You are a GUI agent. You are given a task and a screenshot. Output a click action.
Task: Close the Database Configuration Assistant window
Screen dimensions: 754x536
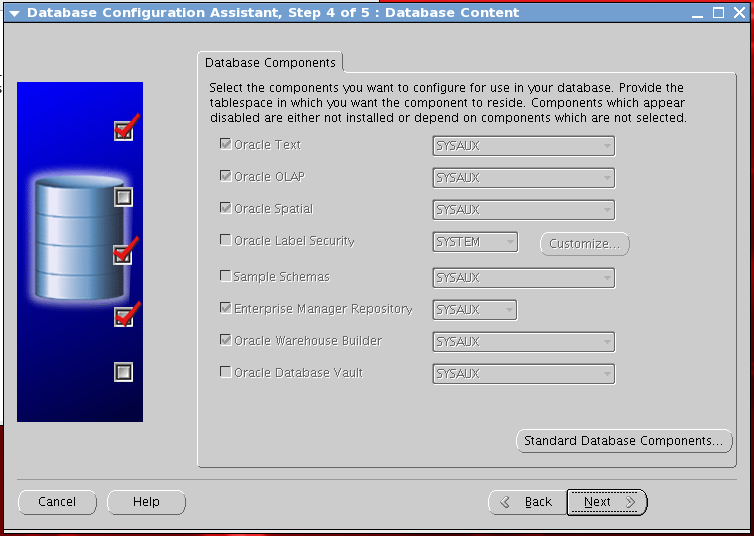click(x=740, y=12)
